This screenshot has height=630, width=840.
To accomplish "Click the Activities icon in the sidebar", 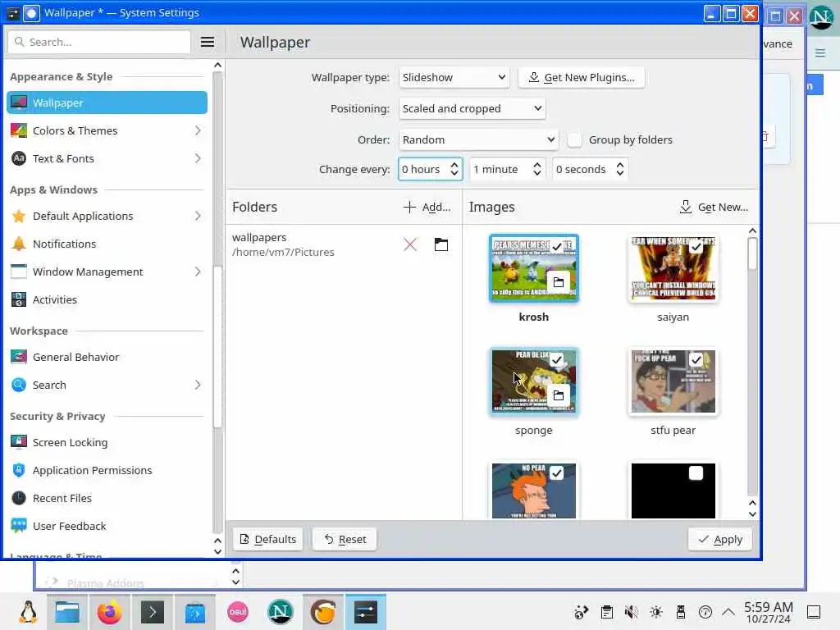I will [19, 299].
